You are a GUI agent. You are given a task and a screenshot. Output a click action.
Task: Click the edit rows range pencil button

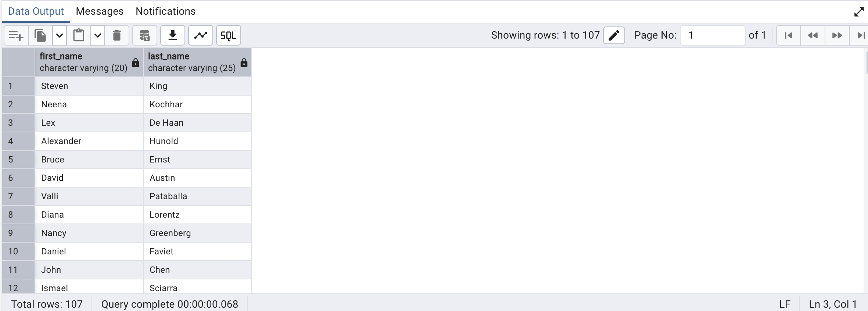pos(614,35)
